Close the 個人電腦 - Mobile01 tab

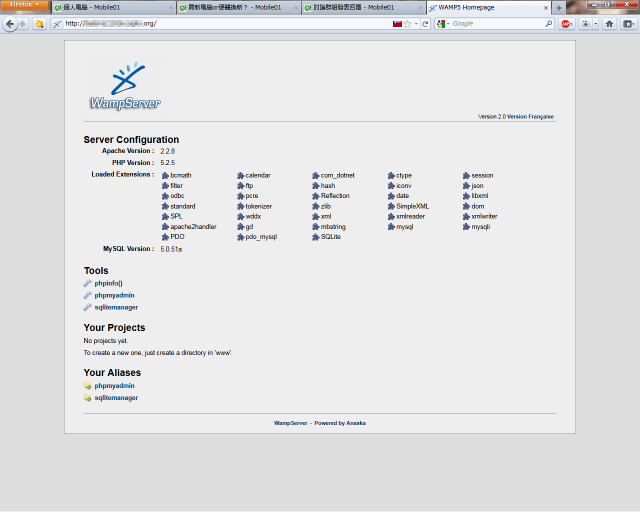point(171,8)
